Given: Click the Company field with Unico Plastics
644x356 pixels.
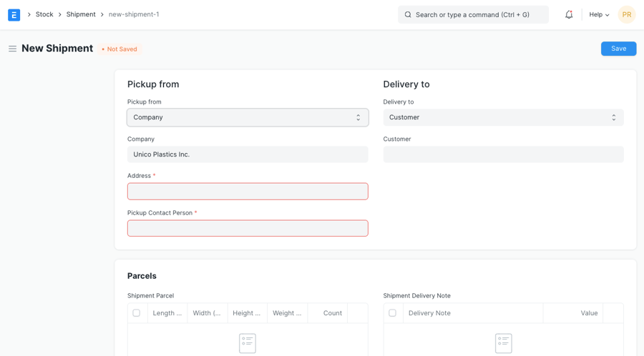Looking at the screenshot, I should (248, 154).
